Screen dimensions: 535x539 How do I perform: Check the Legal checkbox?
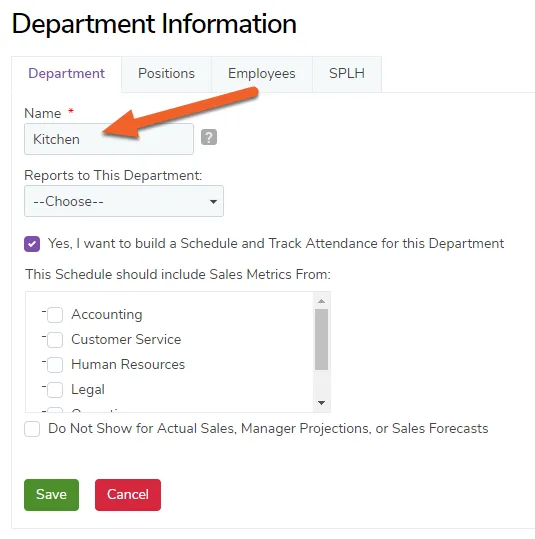(x=55, y=390)
